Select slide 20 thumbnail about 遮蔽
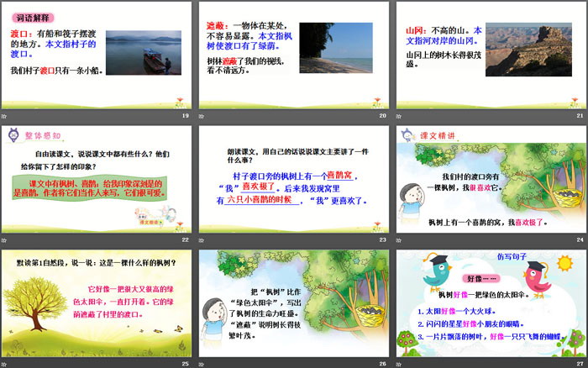This screenshot has width=588, height=368. pyautogui.click(x=294, y=55)
